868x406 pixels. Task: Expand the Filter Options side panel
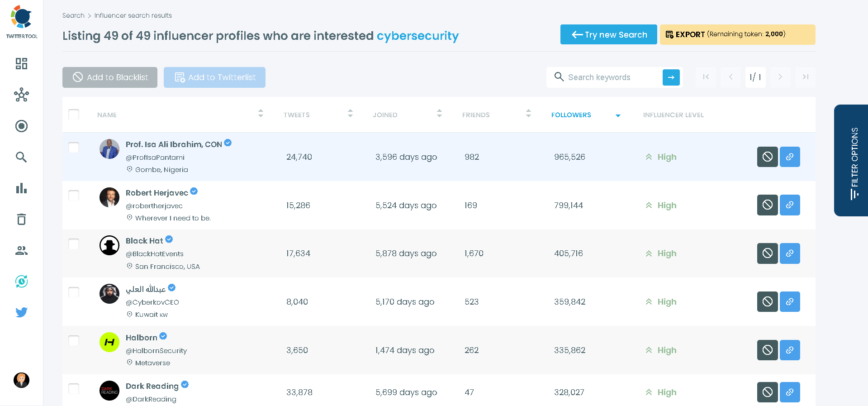(851, 160)
